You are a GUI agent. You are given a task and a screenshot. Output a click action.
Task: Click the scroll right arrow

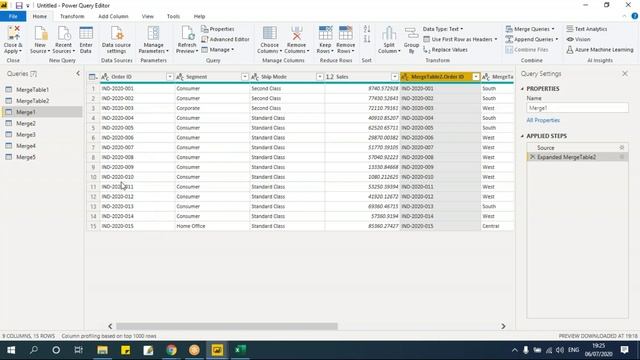(x=503, y=326)
